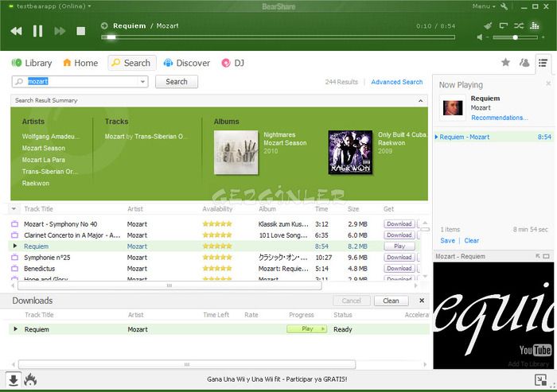The height and width of the screenshot is (392, 557).
Task: Toggle shuffle playback mode
Action: coord(519,25)
